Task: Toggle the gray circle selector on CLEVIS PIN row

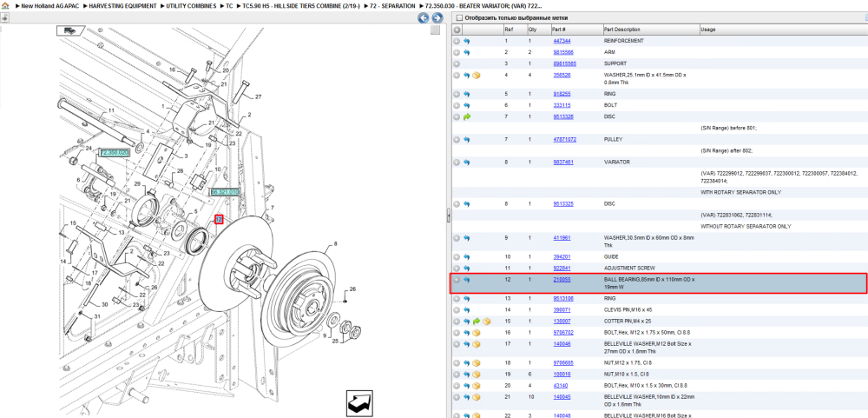Action: tap(457, 310)
